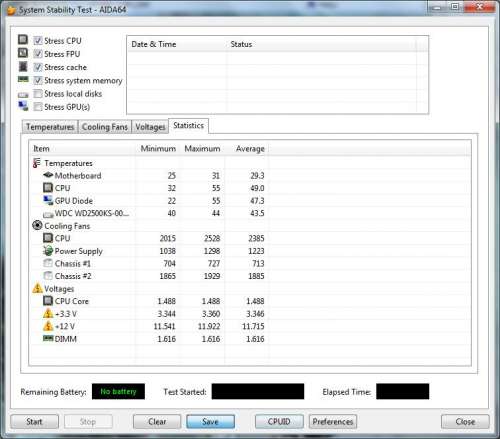Select the 'GPU Diode' row label

click(x=74, y=201)
